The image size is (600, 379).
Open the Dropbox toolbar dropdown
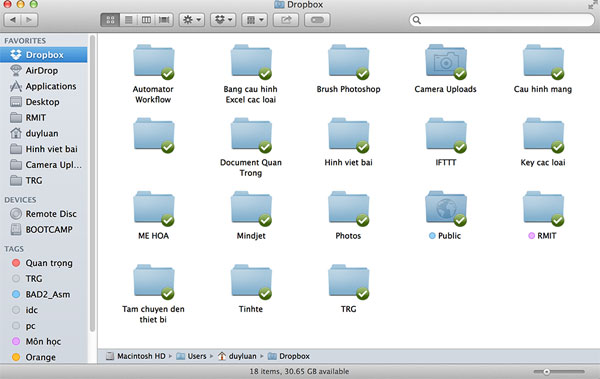point(223,20)
